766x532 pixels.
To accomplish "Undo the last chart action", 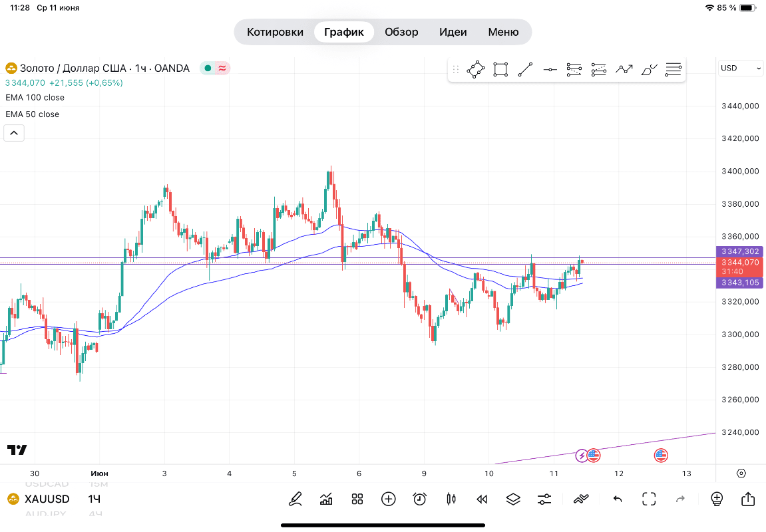I will (x=618, y=499).
